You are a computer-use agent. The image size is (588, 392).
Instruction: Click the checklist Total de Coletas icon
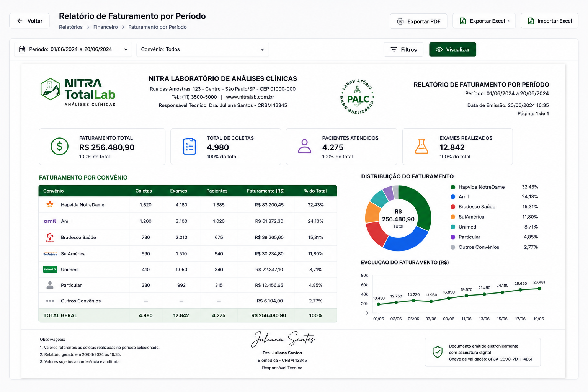coord(189,146)
